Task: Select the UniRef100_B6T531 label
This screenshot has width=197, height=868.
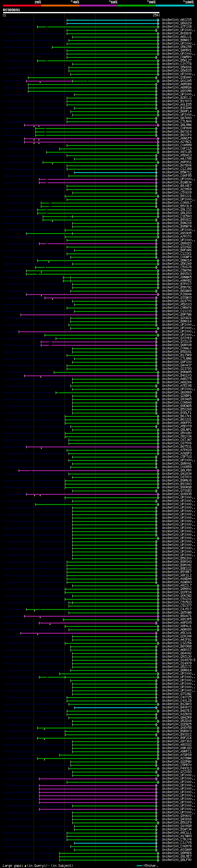Action: [x=177, y=447]
